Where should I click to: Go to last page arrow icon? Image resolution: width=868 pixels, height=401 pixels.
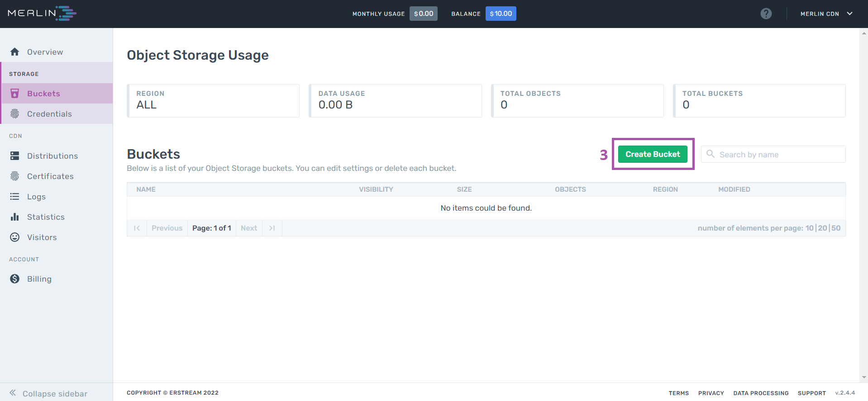pyautogui.click(x=272, y=228)
